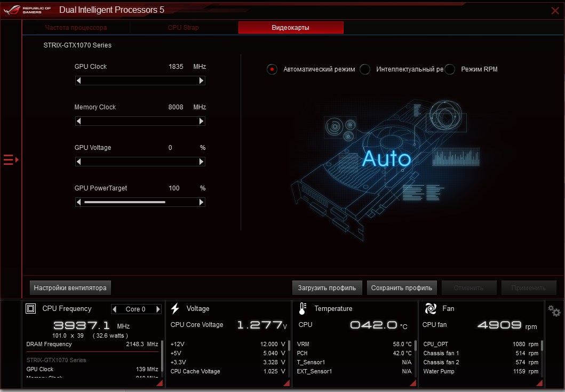Decrease GPU Voltage with left arrow
Viewport: 565px width, 392px height.
(x=78, y=162)
